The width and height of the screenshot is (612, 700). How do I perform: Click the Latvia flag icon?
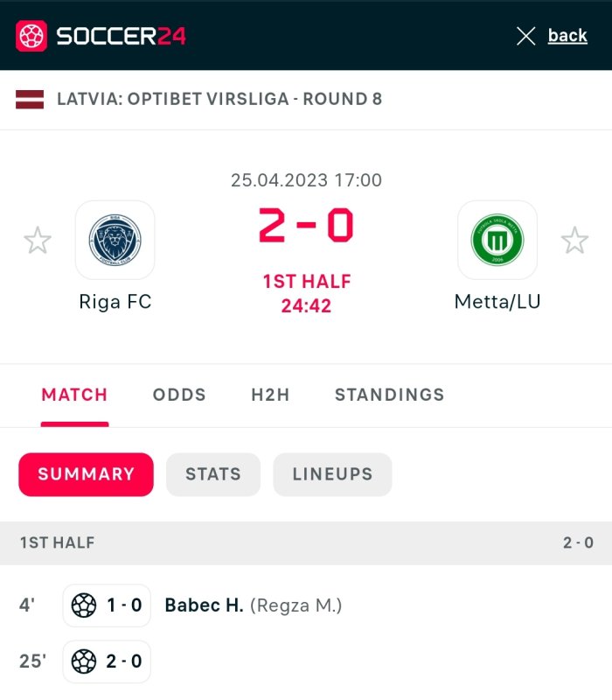coord(30,99)
